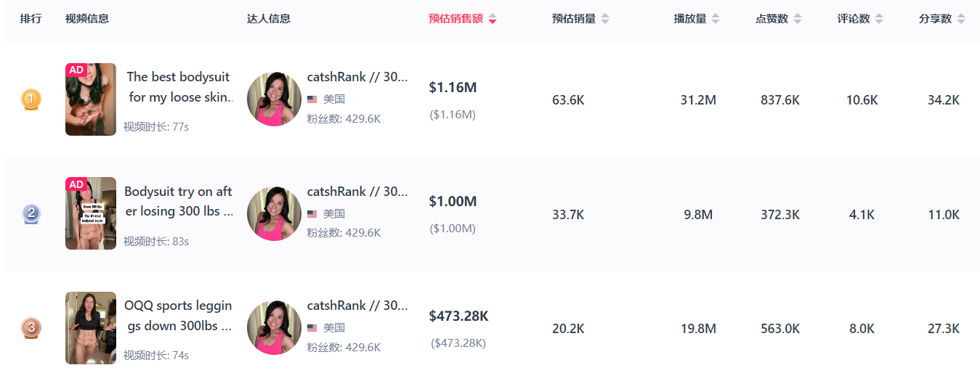Image resolution: width=980 pixels, height=381 pixels.
Task: Open the 'Bodysuit try on' video thumbnail
Action: 91,213
